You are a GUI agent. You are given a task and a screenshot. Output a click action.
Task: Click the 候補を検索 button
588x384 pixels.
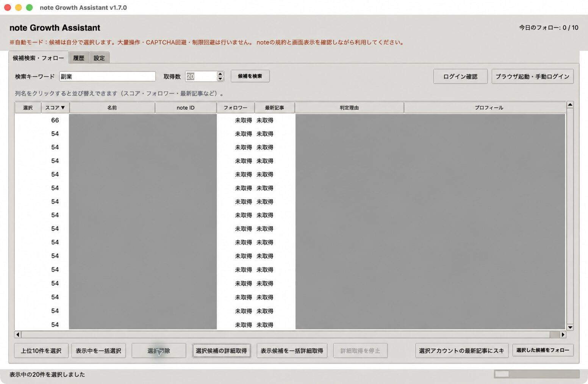click(x=250, y=76)
